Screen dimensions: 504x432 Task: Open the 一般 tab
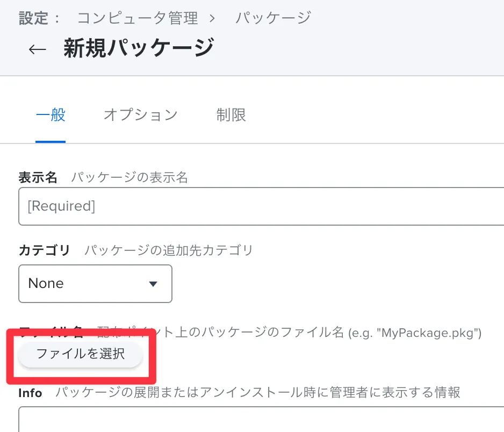tap(51, 115)
